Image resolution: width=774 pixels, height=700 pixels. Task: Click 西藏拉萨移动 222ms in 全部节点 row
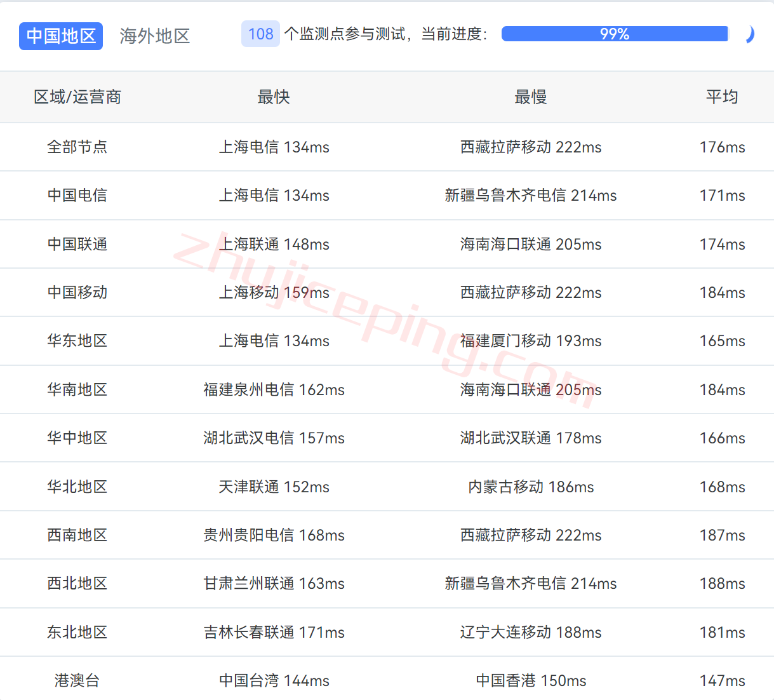531,147
